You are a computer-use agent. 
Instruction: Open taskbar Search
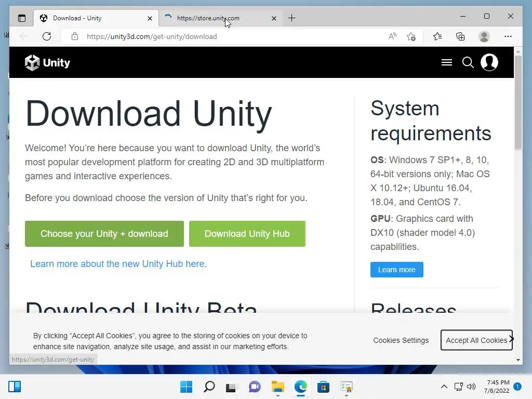pyautogui.click(x=209, y=387)
